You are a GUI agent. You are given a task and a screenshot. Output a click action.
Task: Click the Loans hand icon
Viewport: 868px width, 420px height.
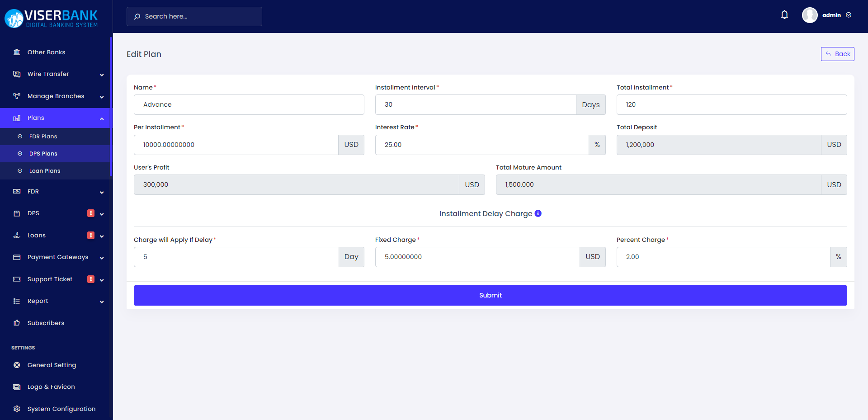pos(17,235)
